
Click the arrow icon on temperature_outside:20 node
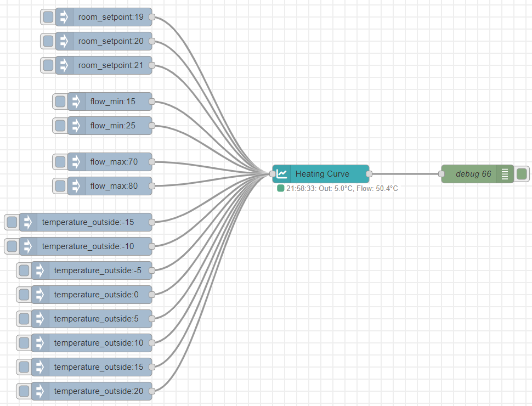click(x=40, y=391)
